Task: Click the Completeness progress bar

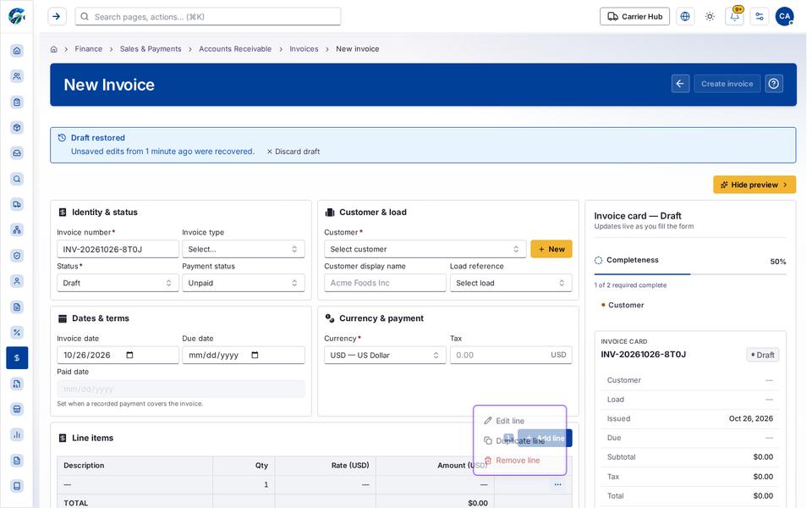Action: click(690, 273)
